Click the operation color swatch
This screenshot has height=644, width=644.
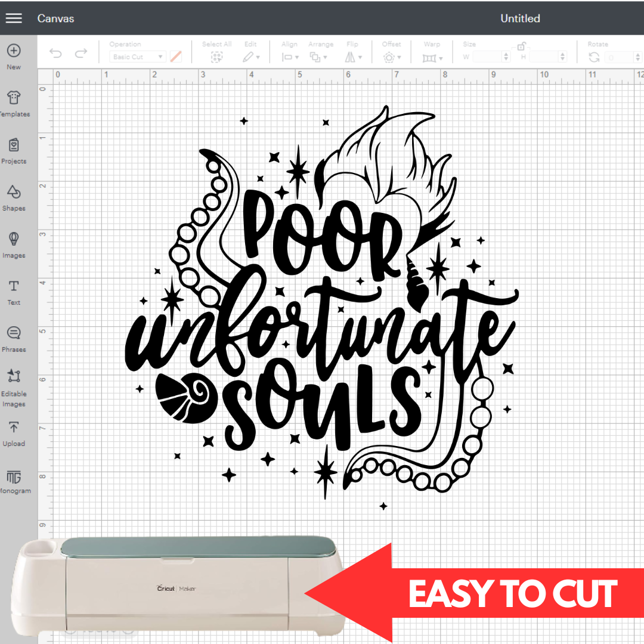[x=176, y=57]
